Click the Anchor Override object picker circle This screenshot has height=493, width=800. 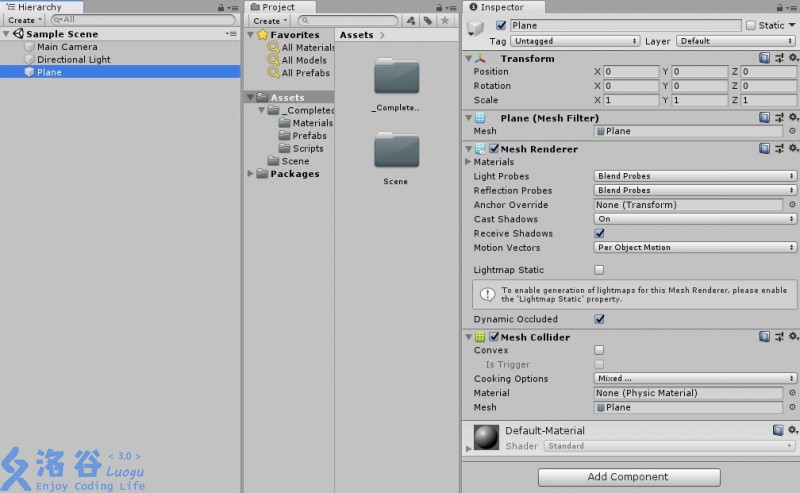(x=792, y=205)
